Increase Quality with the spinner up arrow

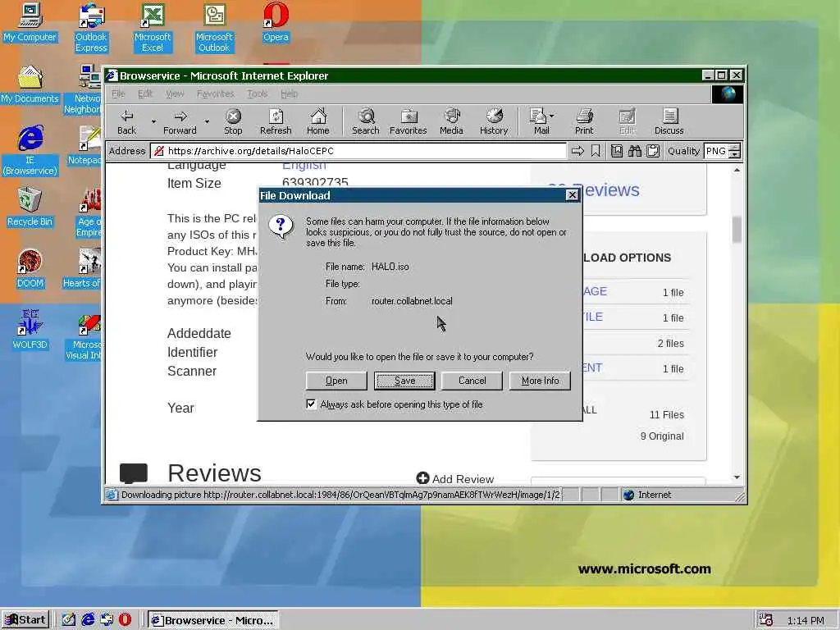tap(735, 148)
